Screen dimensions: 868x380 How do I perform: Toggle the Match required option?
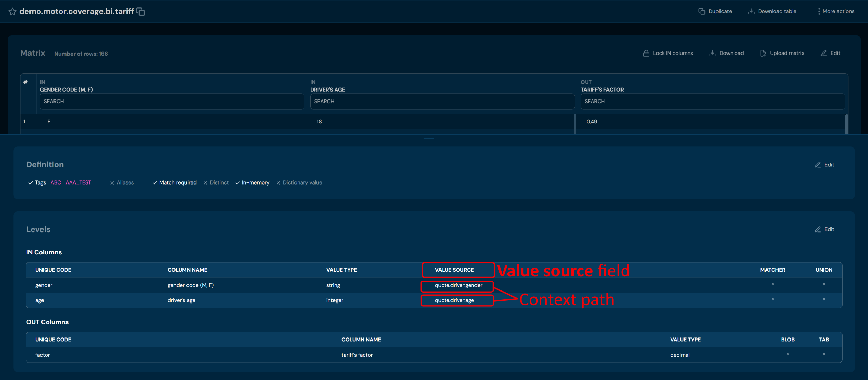174,182
